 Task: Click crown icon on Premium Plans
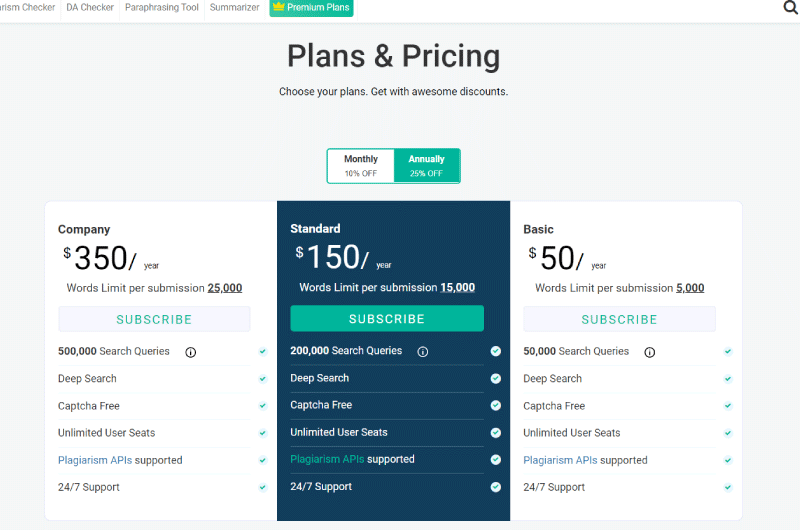[278, 7]
